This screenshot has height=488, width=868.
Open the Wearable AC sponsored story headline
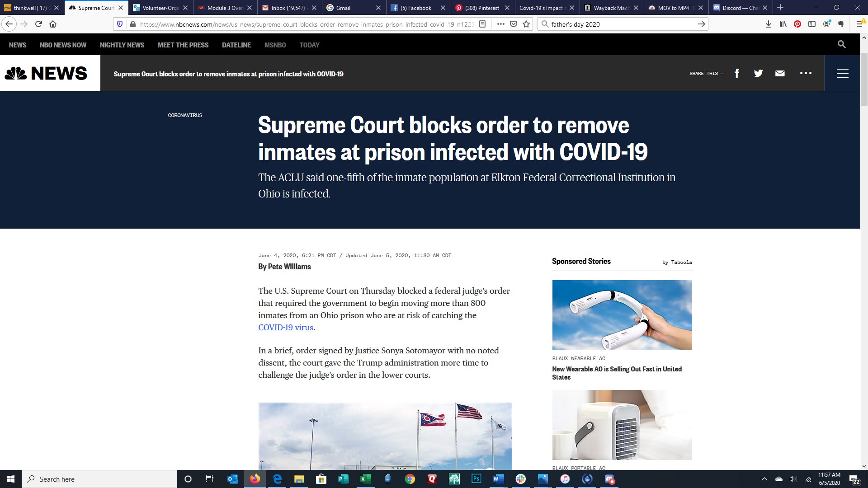click(617, 373)
